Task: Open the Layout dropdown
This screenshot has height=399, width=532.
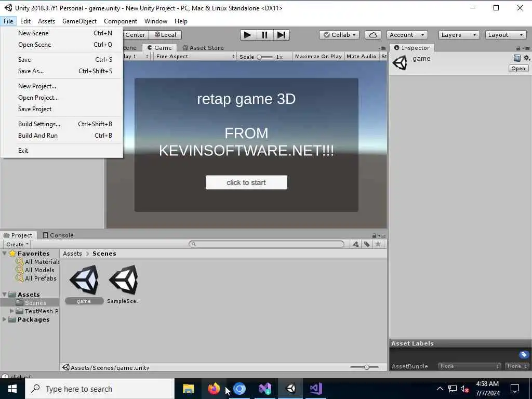Action: click(x=506, y=35)
